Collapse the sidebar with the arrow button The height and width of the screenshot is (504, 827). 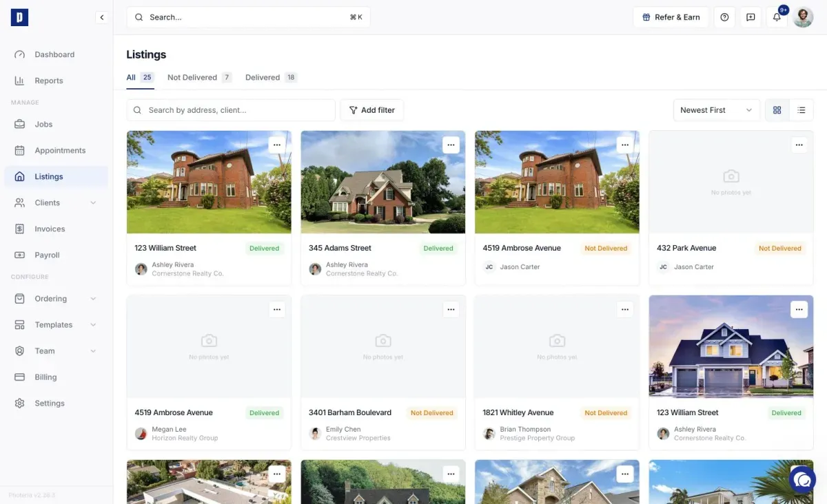click(x=102, y=17)
